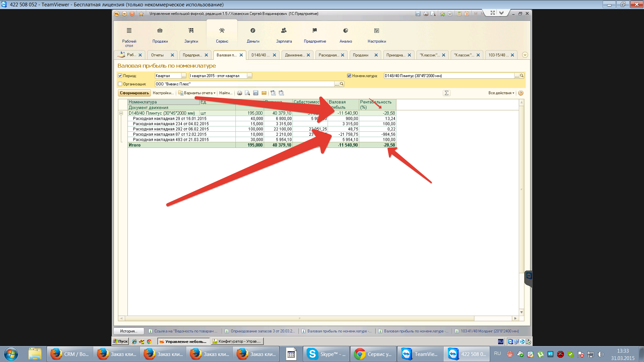
Task: Open the Зарплата section
Action: click(284, 35)
